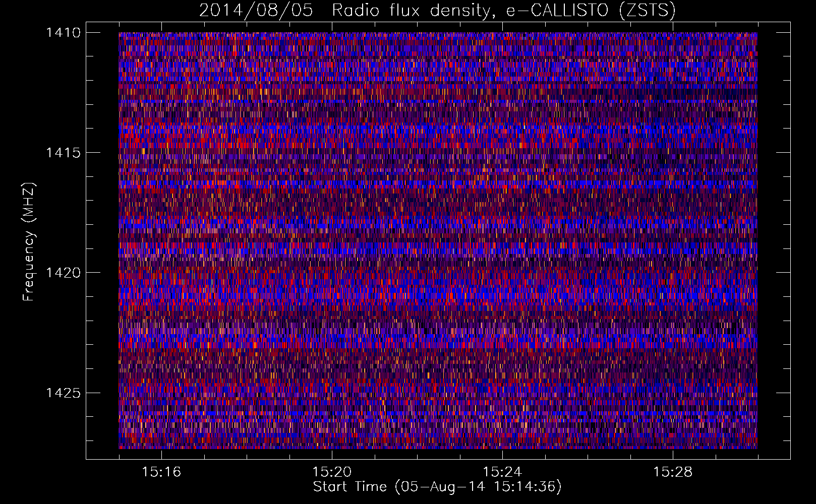Click the plot title 'Radio flux density, e-CALLISTO (ZSTS)'
816x504 pixels.
pos(504,10)
